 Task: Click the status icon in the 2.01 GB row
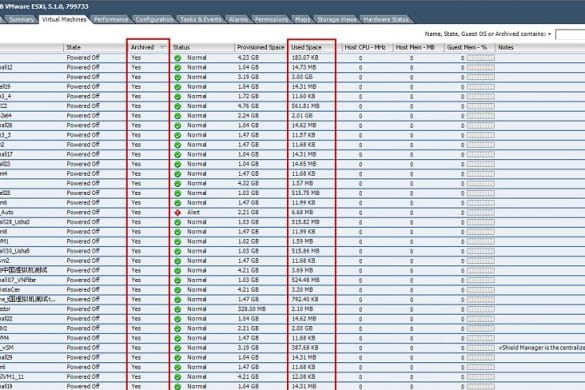tap(178, 116)
